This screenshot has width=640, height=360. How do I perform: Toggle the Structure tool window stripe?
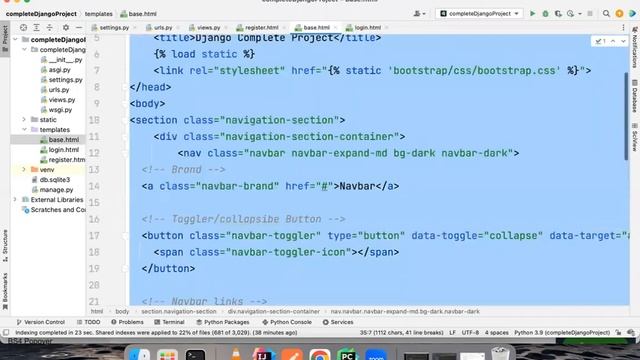click(5, 245)
